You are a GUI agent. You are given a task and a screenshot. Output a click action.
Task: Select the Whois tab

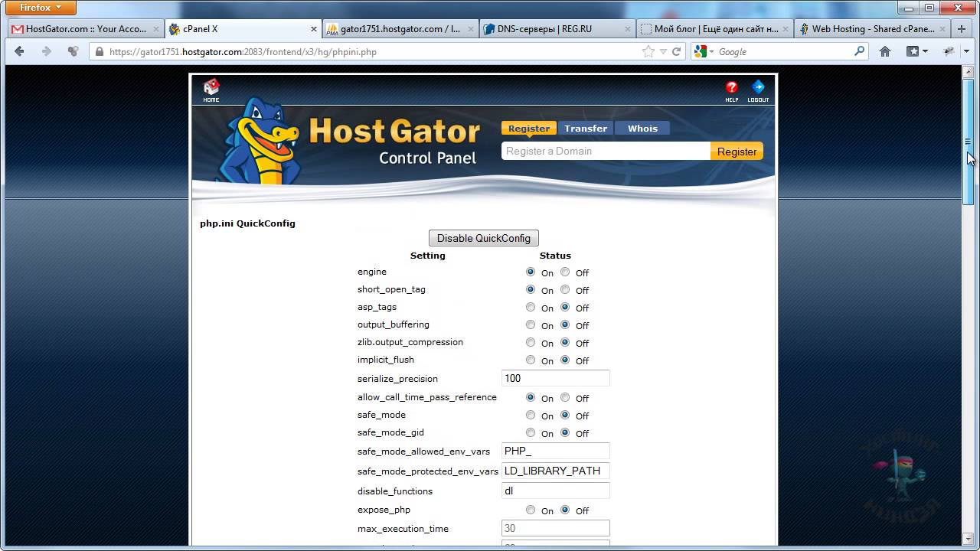[x=642, y=129]
